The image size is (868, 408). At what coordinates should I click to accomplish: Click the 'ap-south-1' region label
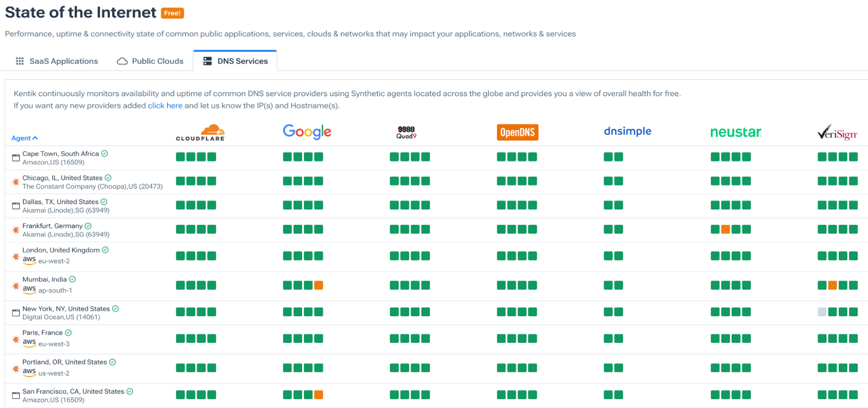[55, 291]
